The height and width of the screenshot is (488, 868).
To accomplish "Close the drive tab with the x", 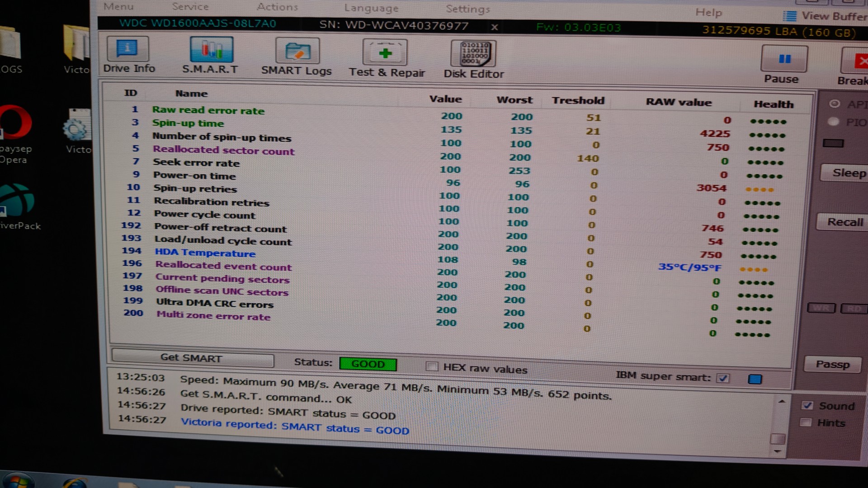I will 495,27.
